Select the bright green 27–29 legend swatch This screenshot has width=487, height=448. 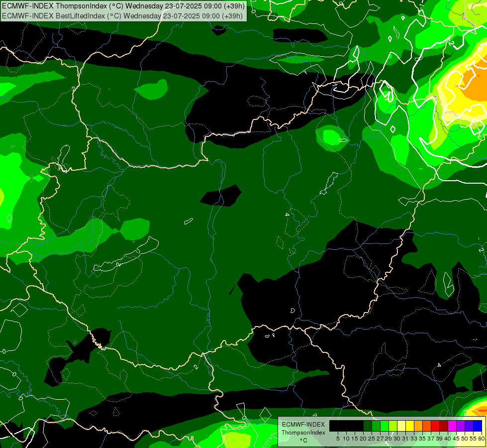point(385,426)
